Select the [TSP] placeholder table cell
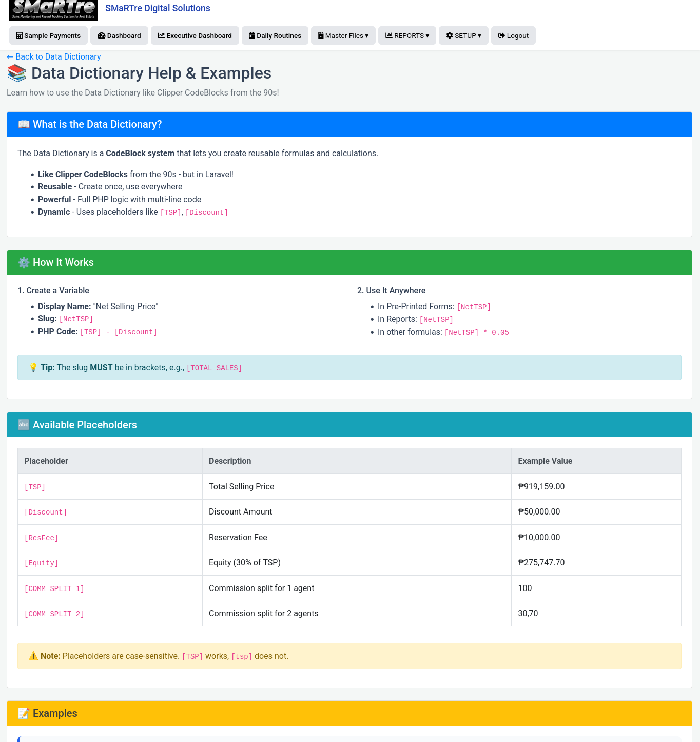This screenshot has width=700, height=742. pyautogui.click(x=110, y=486)
